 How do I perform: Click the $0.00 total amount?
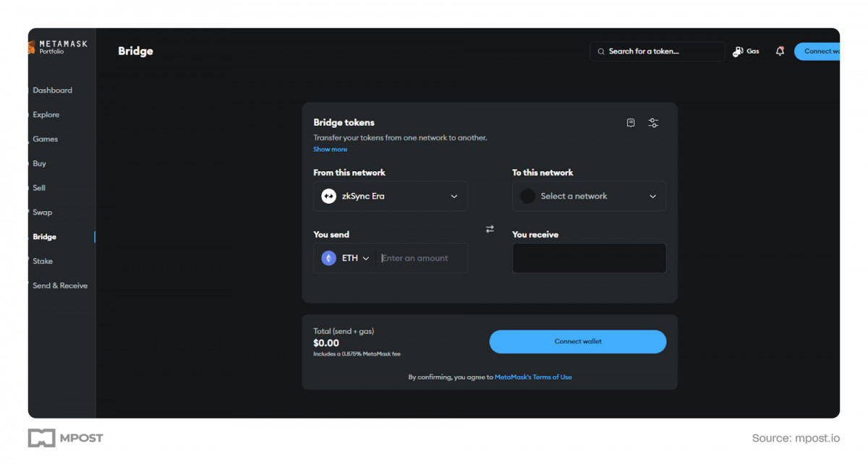point(326,343)
